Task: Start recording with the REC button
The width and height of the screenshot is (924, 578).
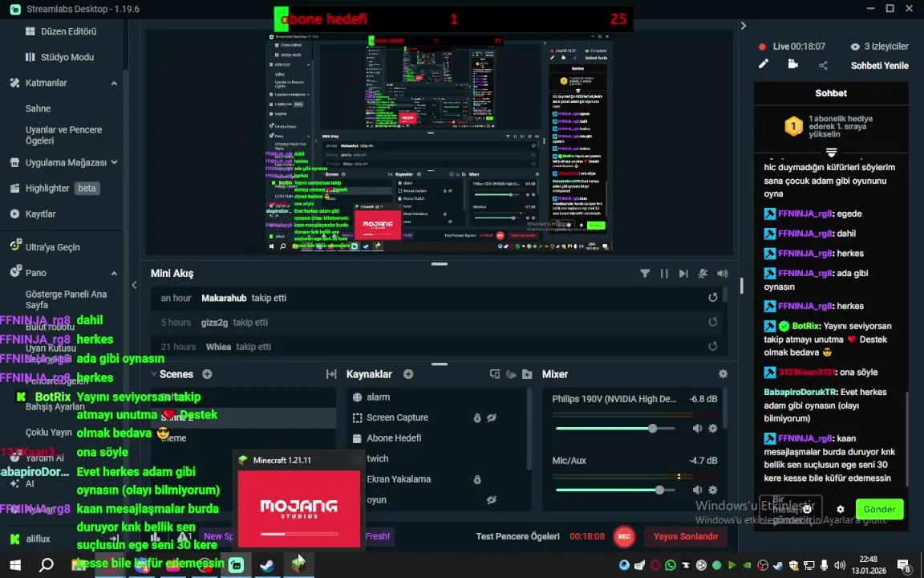Action: [624, 536]
